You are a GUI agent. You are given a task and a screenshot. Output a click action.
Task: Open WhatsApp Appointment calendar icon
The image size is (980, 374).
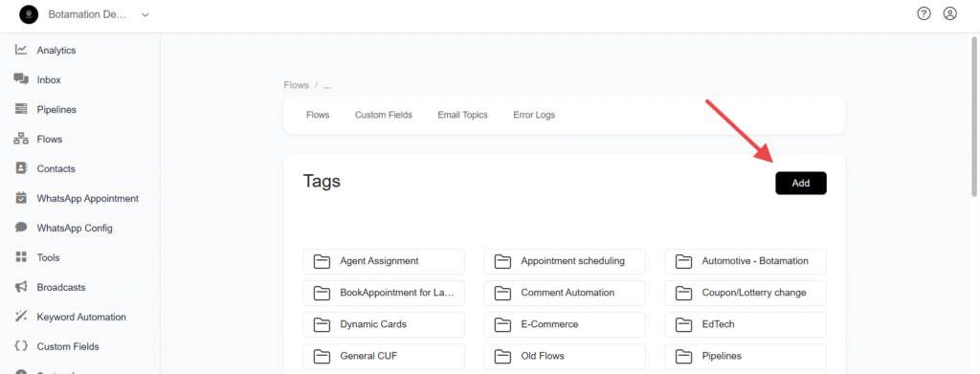21,198
